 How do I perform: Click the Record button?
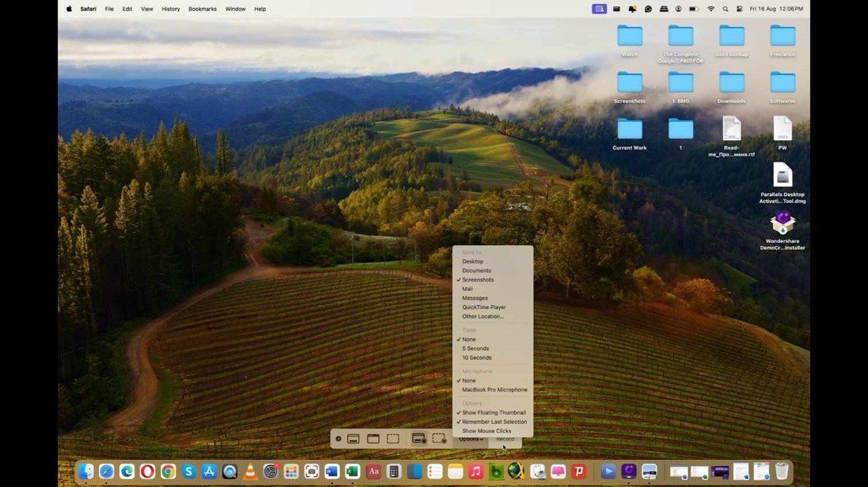(505, 439)
